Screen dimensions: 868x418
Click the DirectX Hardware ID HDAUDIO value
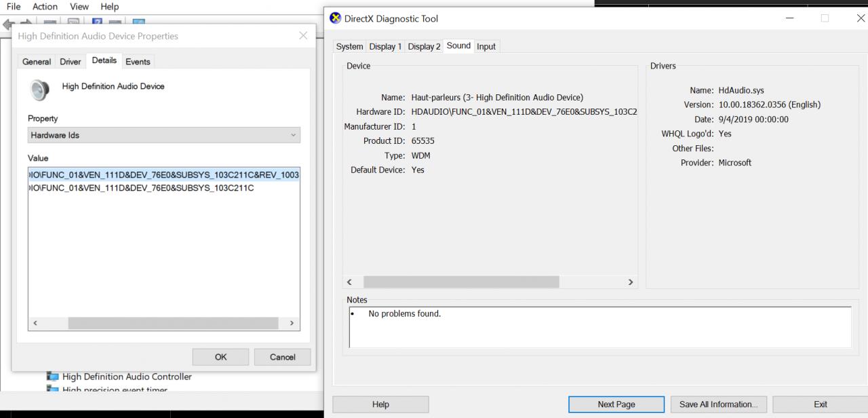point(524,112)
